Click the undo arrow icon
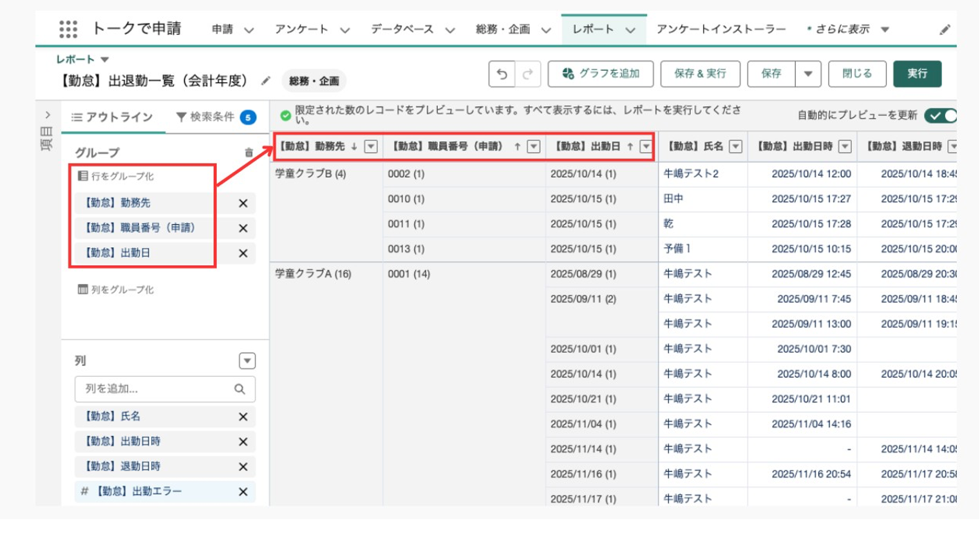The height and width of the screenshot is (536, 980). (x=502, y=74)
